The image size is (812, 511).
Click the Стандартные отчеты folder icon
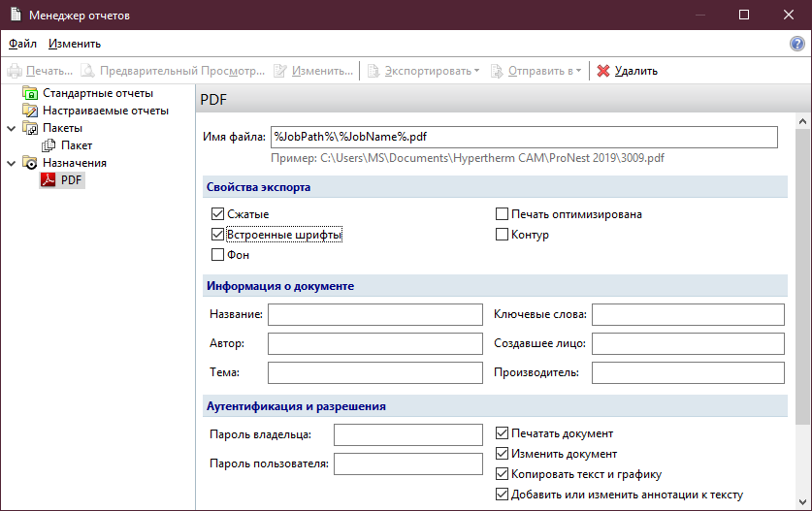pos(30,93)
